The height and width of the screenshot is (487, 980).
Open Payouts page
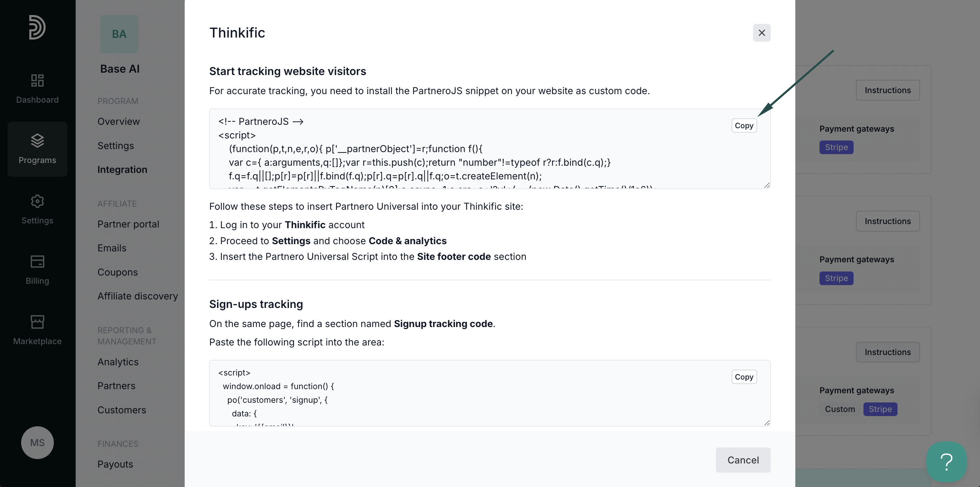pos(115,464)
